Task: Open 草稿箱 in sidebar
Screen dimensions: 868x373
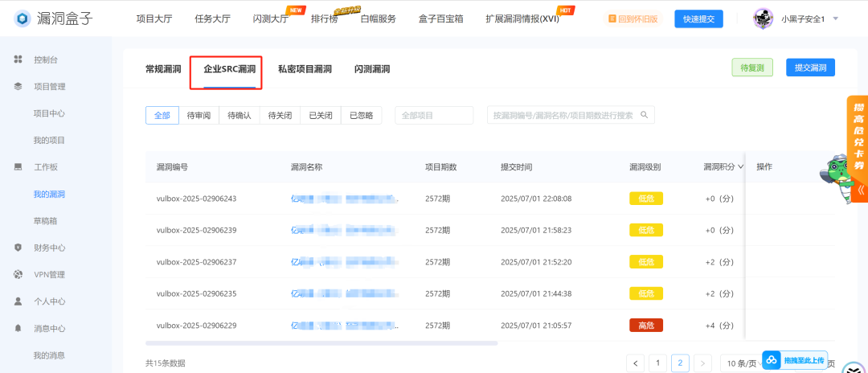Action: (x=45, y=221)
